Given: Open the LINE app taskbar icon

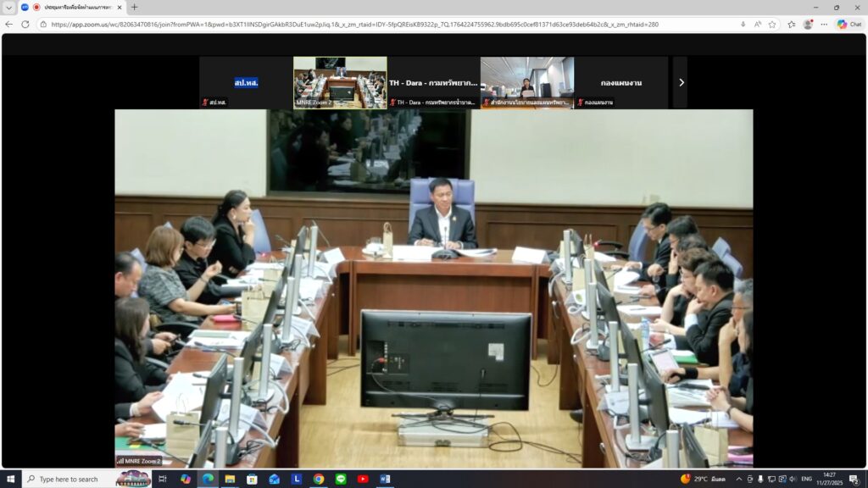Looking at the screenshot, I should click(340, 479).
